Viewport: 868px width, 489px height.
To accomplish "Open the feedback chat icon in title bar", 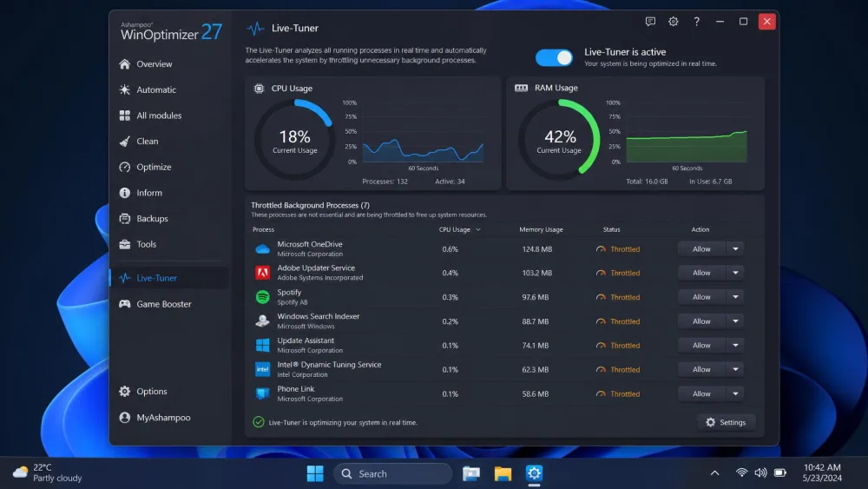I will pyautogui.click(x=650, y=22).
